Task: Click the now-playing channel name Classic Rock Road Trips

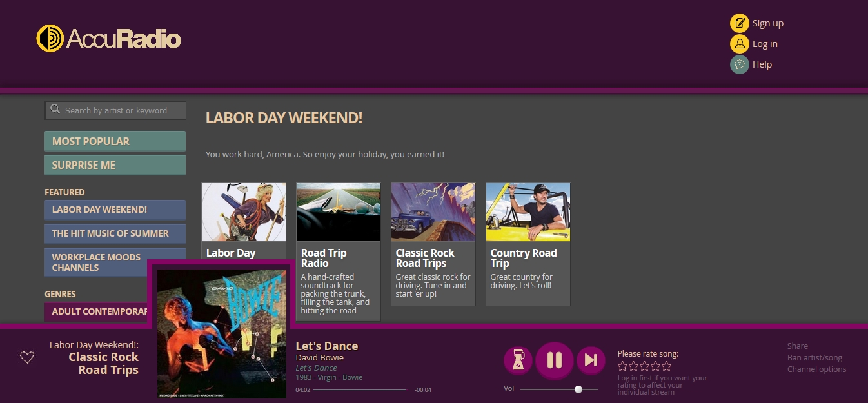Action: 104,364
